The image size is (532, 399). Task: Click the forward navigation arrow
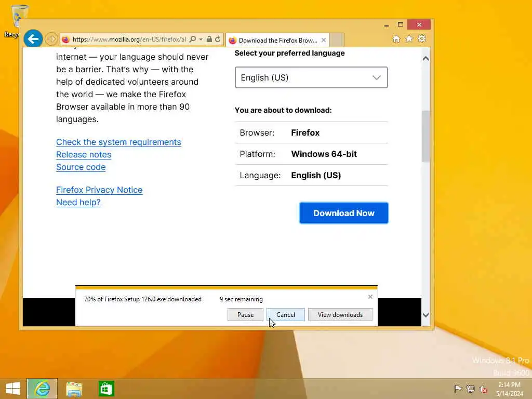tap(51, 39)
